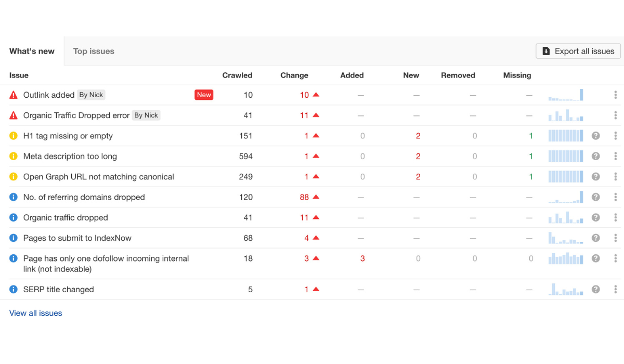Click the Removed column header
624x364 pixels.
tap(458, 75)
